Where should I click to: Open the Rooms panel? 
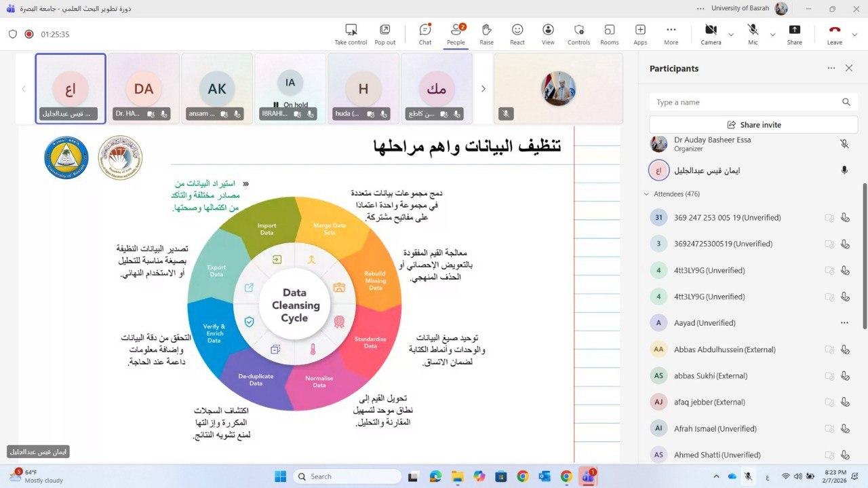(x=609, y=34)
